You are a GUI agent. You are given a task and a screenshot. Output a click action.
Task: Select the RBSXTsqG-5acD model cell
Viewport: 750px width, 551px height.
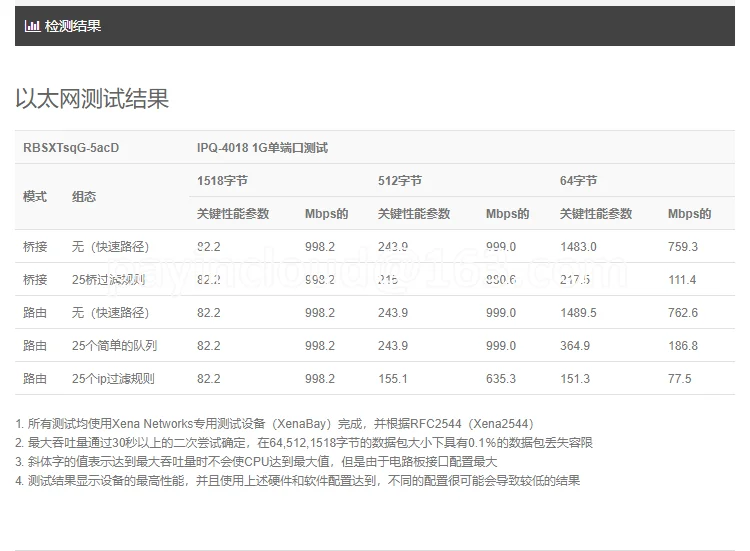coord(71,148)
